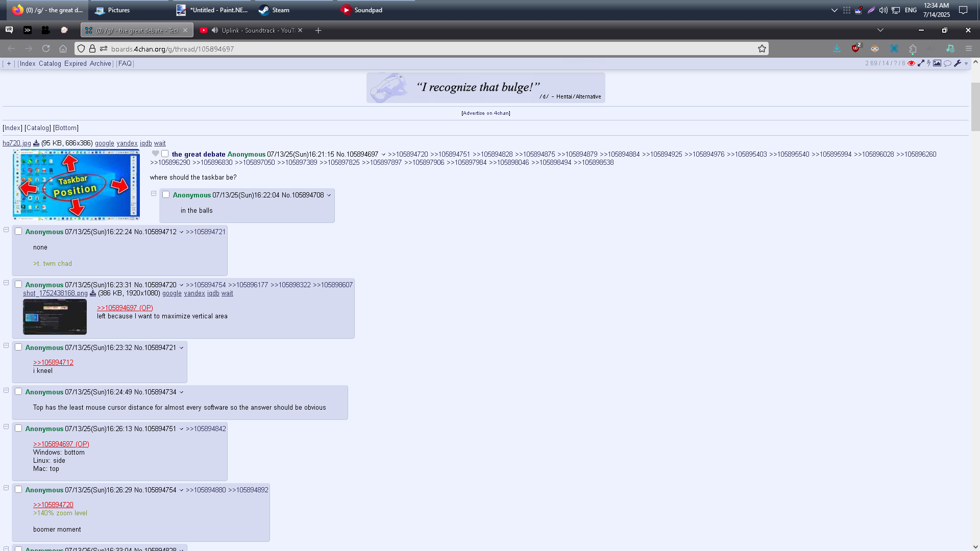Open Firefox hamburger application menu
Image resolution: width=980 pixels, height=551 pixels.
[x=968, y=48]
